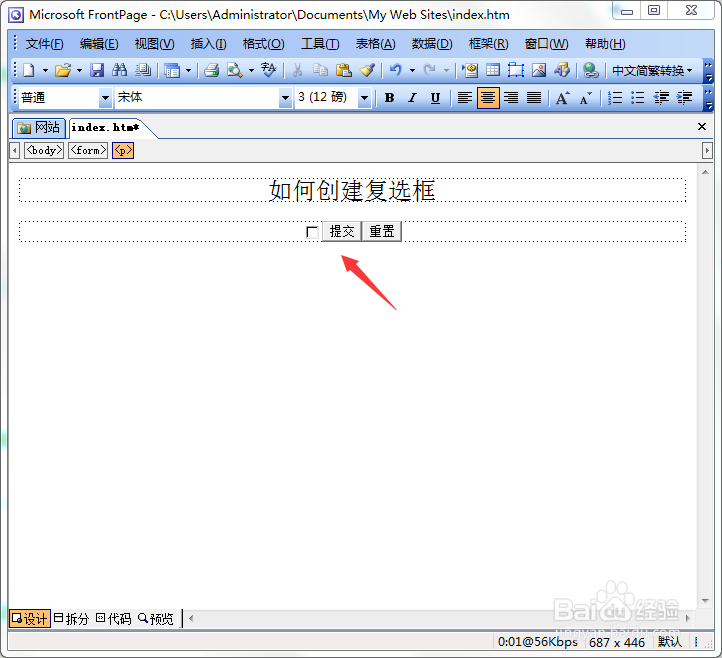The width and height of the screenshot is (722, 658).
Task: Open the 文件(F) menu
Action: pyautogui.click(x=44, y=44)
